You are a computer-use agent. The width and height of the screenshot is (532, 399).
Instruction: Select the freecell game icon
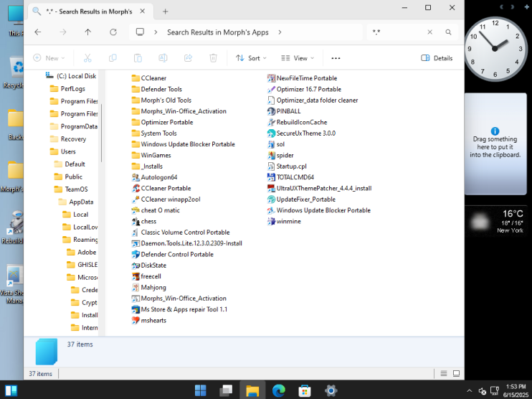(x=136, y=276)
